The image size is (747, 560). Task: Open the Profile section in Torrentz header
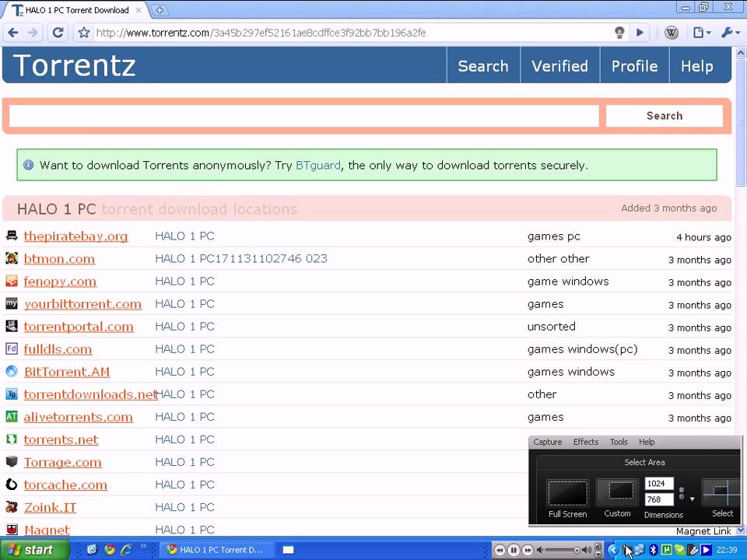[634, 65]
